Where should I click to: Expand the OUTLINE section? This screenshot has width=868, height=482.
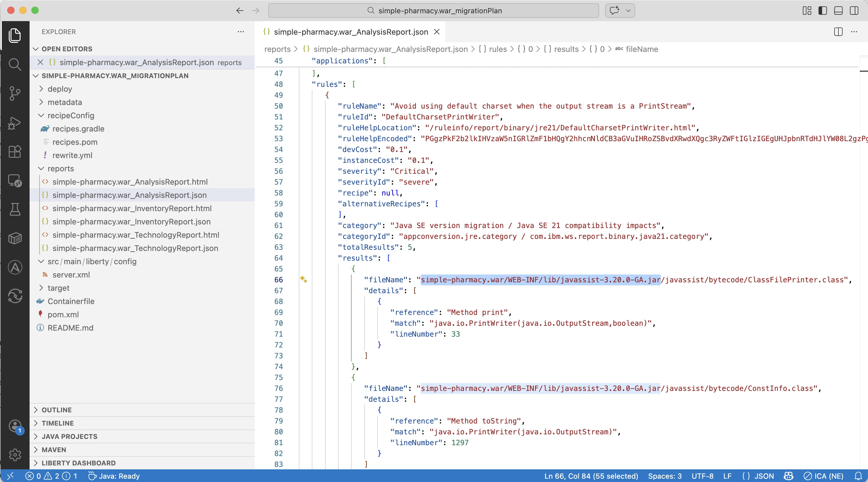57,410
